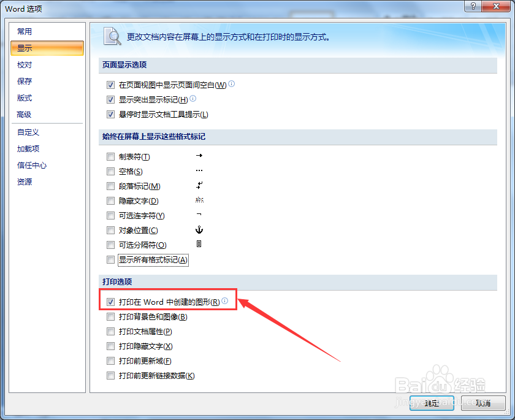Toggle 在页面视图中显示页面间空白 checkbox
The width and height of the screenshot is (515, 420).
coord(111,85)
